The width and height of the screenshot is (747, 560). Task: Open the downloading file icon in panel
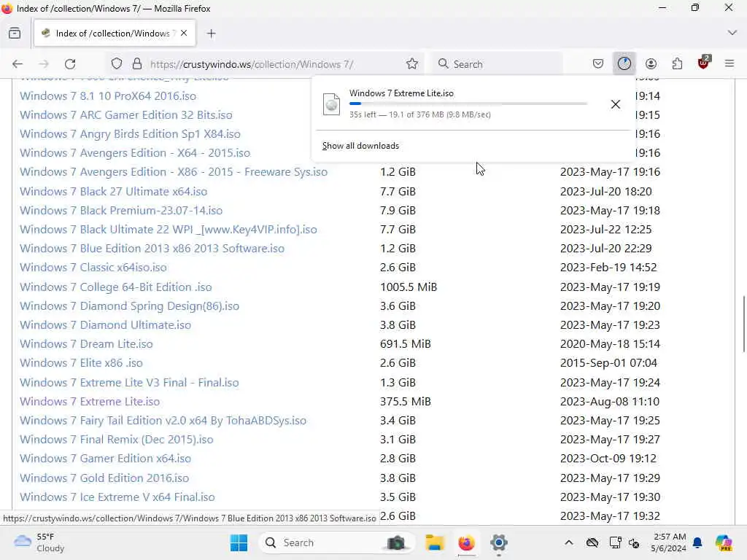coord(332,104)
